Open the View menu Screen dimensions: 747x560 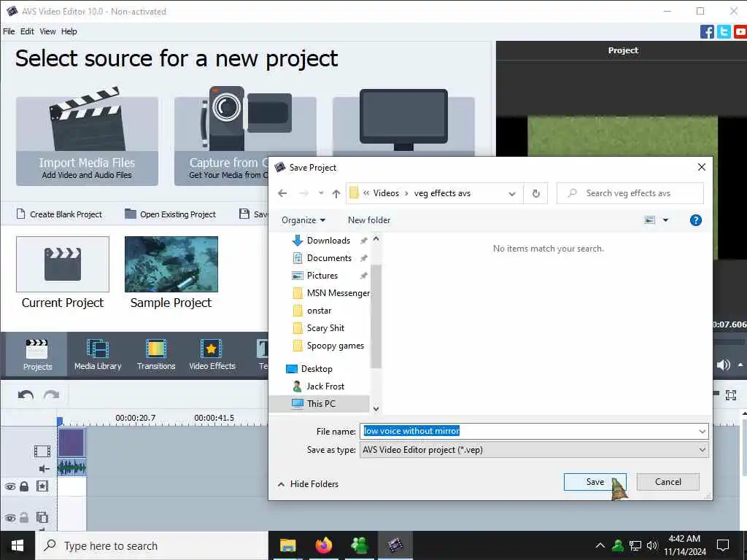click(x=47, y=31)
